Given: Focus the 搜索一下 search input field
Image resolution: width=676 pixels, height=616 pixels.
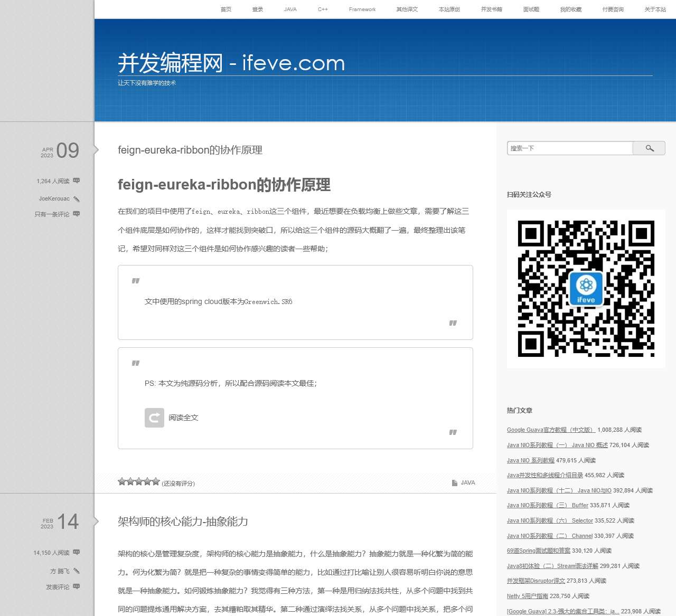Looking at the screenshot, I should click(x=569, y=148).
